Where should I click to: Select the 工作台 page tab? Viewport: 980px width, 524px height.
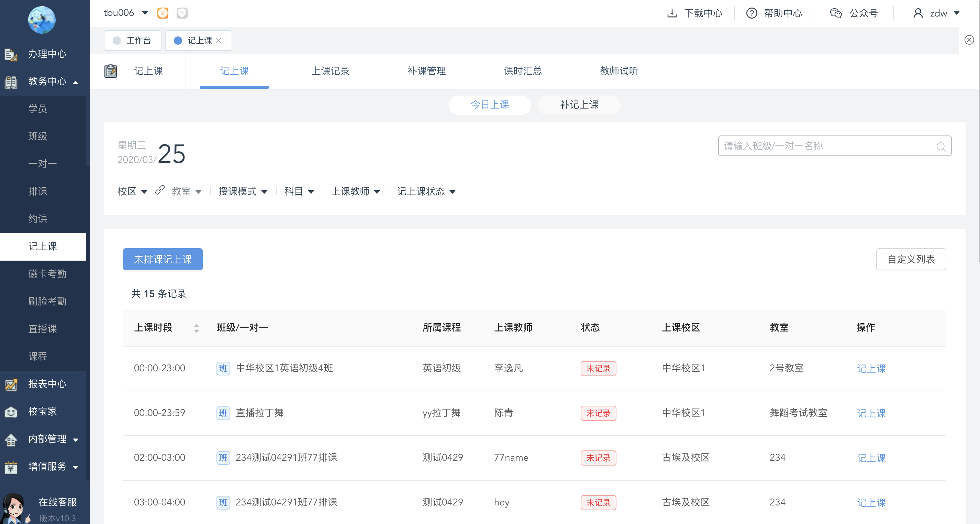click(132, 41)
